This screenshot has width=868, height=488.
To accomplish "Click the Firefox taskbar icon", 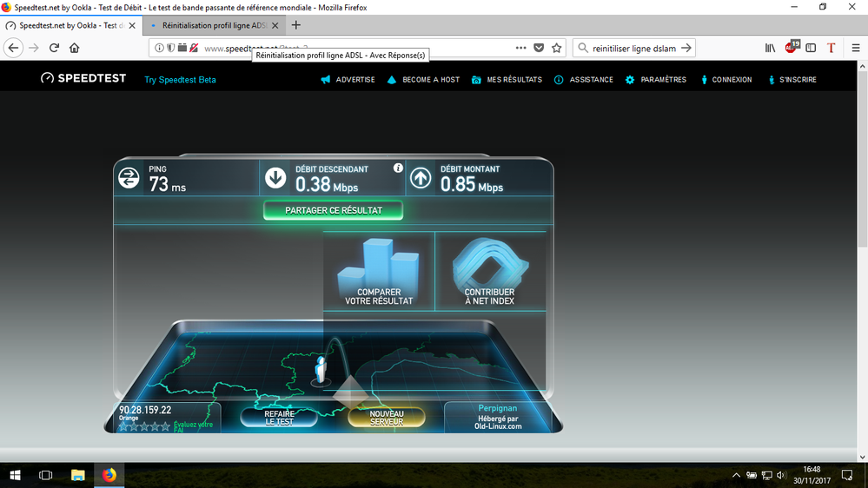I will pos(109,475).
